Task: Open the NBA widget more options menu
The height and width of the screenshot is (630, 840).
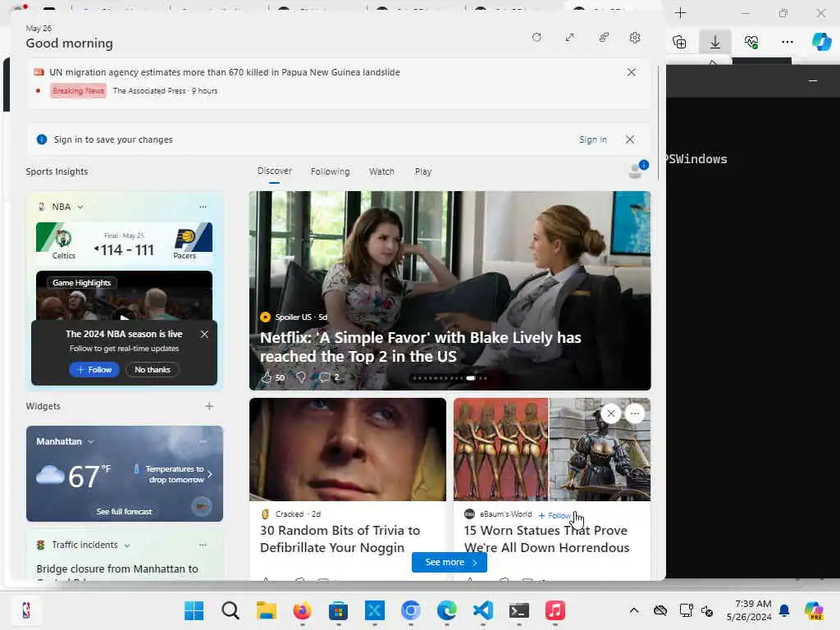Action: (203, 207)
